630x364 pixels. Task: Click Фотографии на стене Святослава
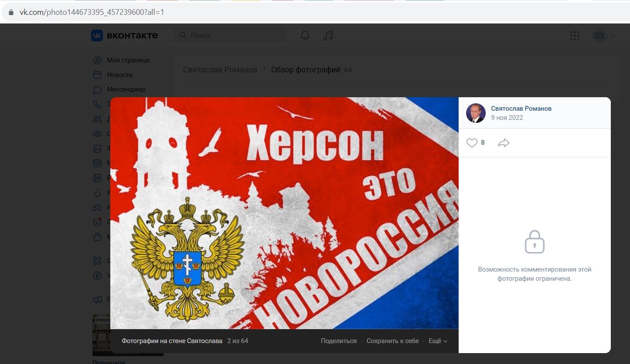pos(172,341)
